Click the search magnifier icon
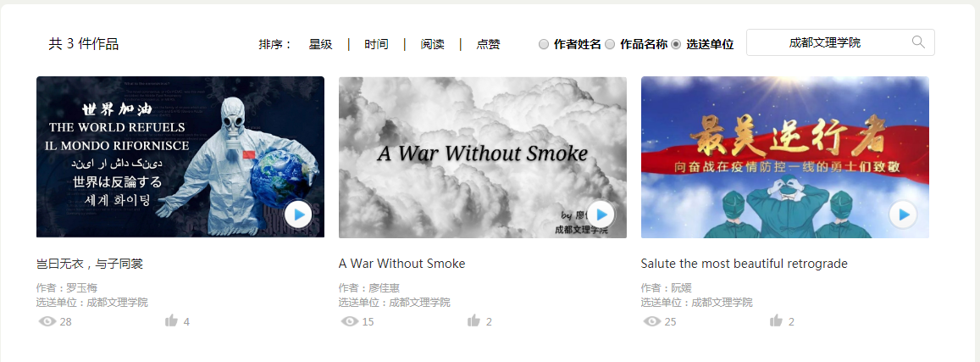Viewport: 980px width, 362px height. pos(918,42)
